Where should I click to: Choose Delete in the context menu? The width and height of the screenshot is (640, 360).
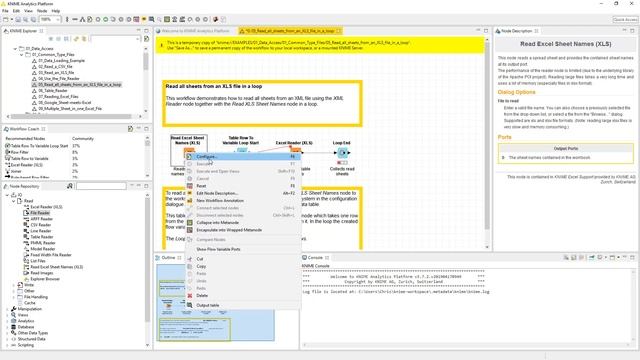coord(243,295)
